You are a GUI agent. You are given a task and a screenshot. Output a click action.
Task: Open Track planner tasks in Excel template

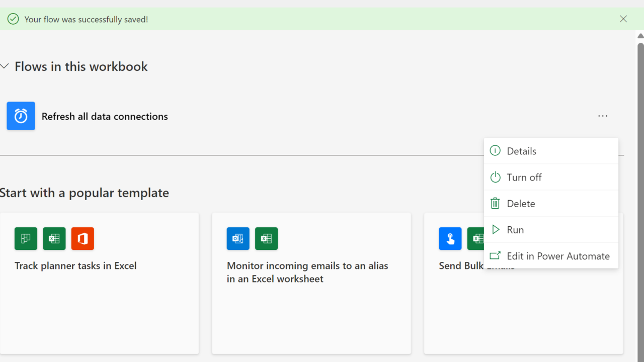(x=75, y=266)
